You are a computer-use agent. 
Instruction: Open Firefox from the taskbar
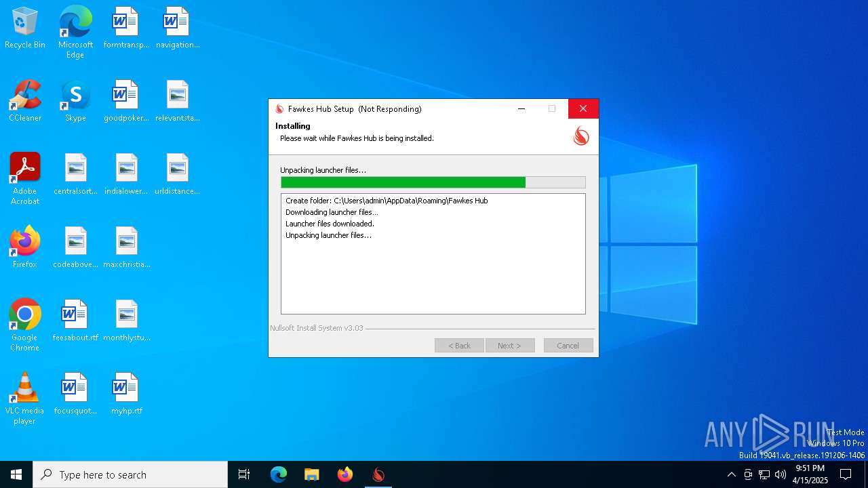click(x=345, y=474)
